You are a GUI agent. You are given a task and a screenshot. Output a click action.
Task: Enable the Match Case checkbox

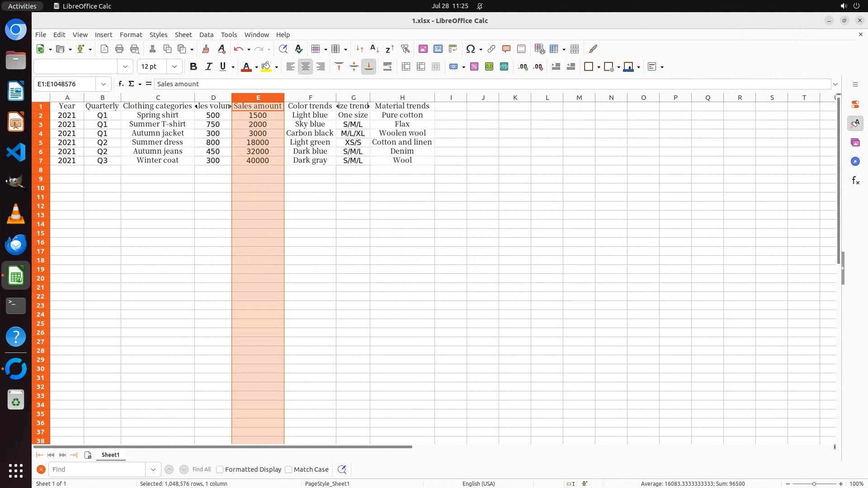point(288,469)
